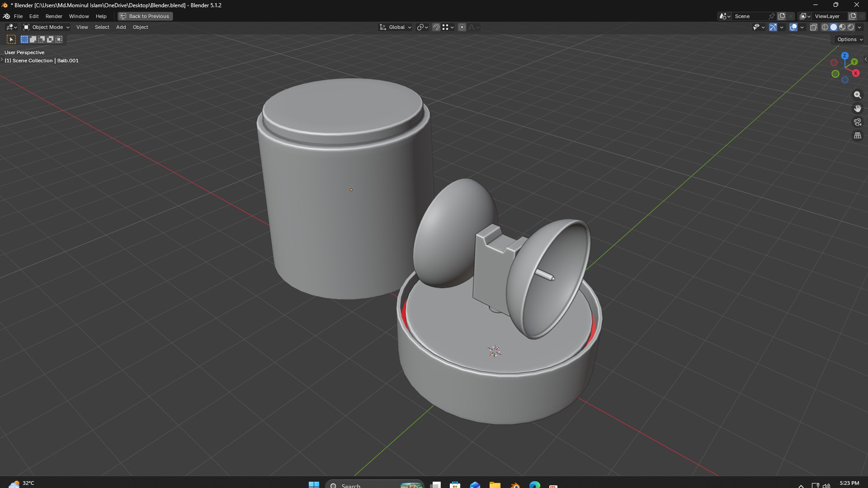
Task: Choose Set a New Selection mode
Action: pyautogui.click(x=24, y=39)
